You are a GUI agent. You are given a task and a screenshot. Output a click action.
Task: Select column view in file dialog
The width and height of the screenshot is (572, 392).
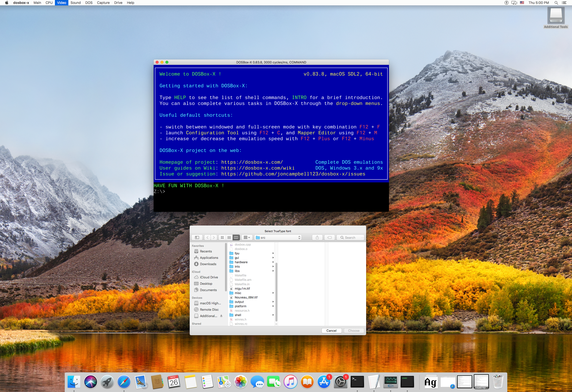[x=236, y=238]
